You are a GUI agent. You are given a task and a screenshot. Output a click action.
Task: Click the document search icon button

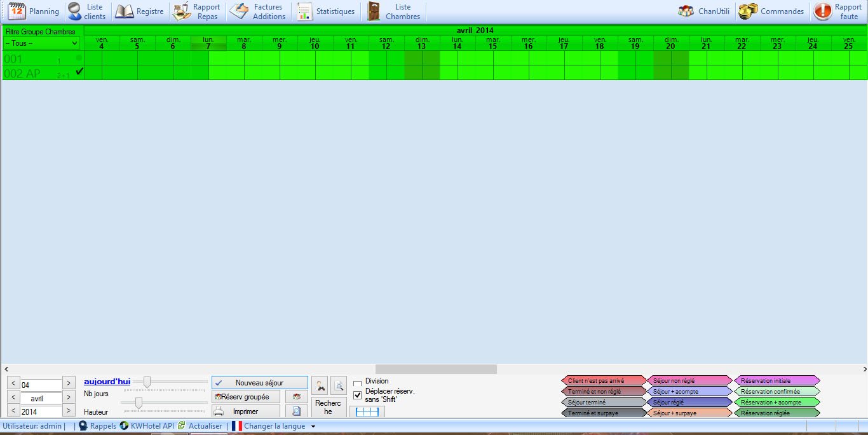[339, 385]
